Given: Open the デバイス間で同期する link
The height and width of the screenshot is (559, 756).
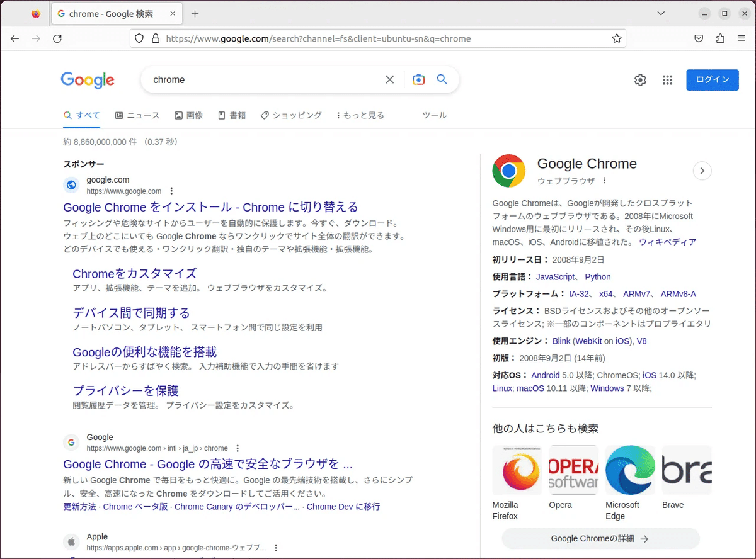Looking at the screenshot, I should pyautogui.click(x=131, y=313).
